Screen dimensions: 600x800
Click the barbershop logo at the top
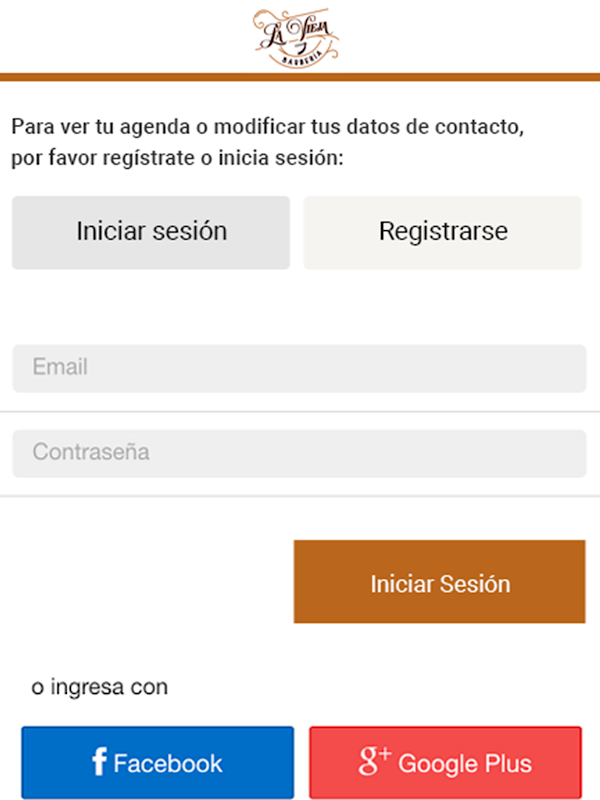[x=296, y=37]
